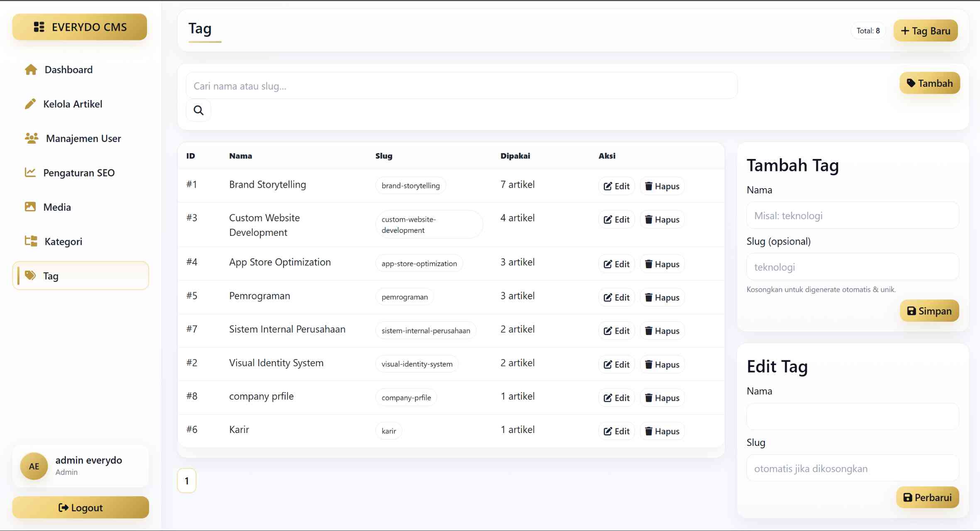Edit the Karir tag
This screenshot has width=980, height=531.
[x=617, y=431]
